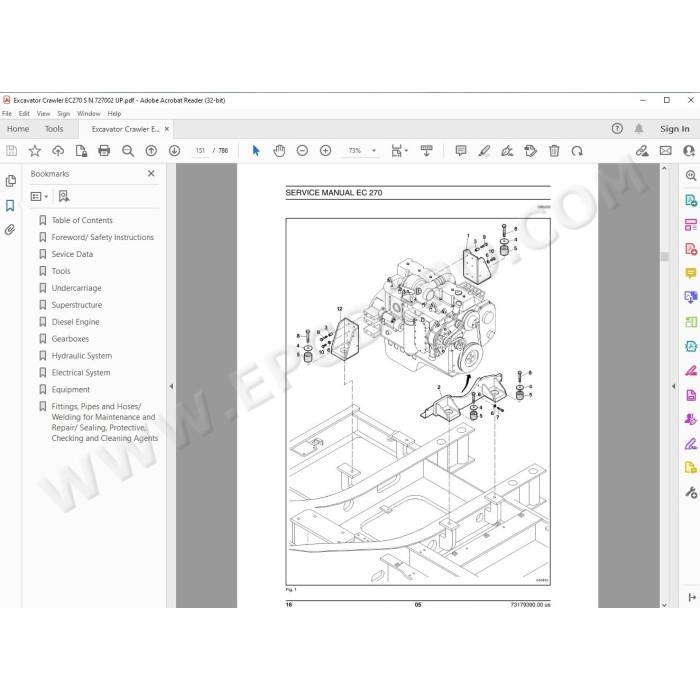Open the Equipment bookmark
The height and width of the screenshot is (700, 700).
click(71, 390)
